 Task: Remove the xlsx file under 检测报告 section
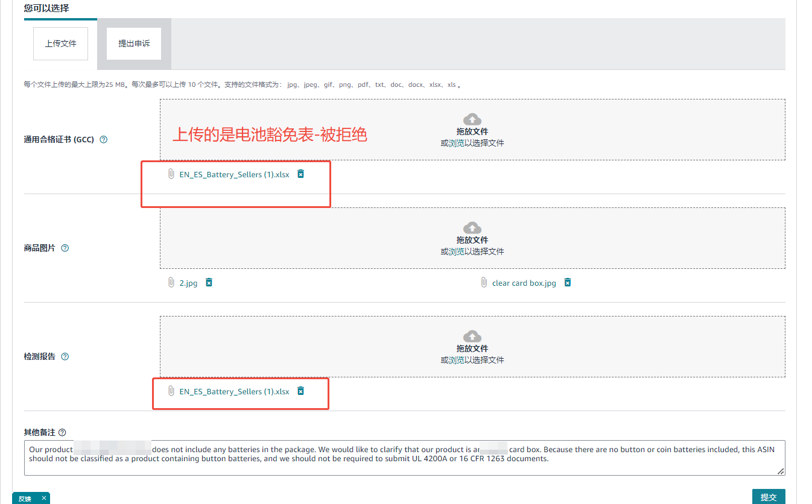click(x=301, y=391)
